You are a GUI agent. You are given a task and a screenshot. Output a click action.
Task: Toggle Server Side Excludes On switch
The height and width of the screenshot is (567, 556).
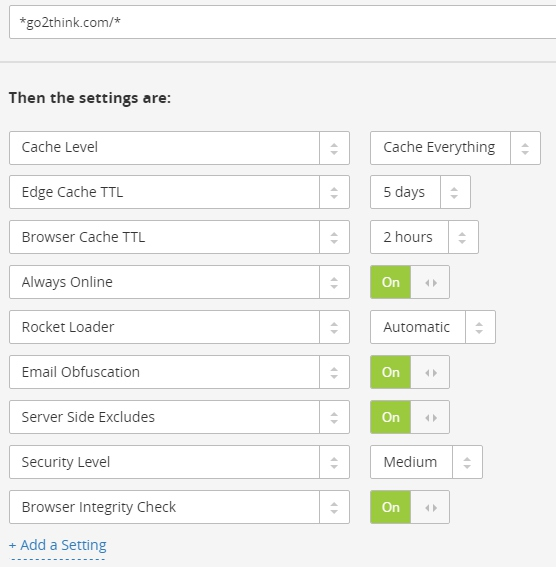pyautogui.click(x=410, y=417)
